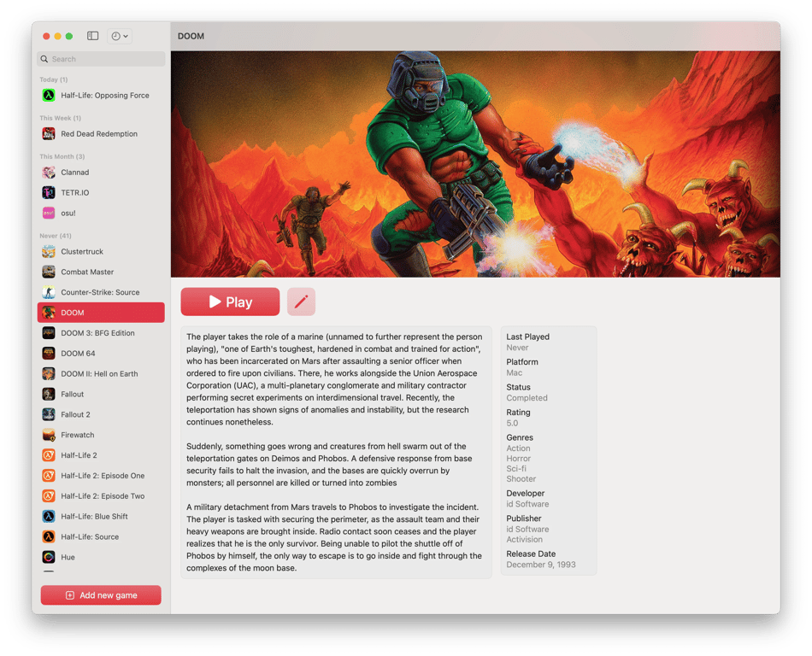Click the DOOM banner artwork image
The image size is (812, 656).
475,164
